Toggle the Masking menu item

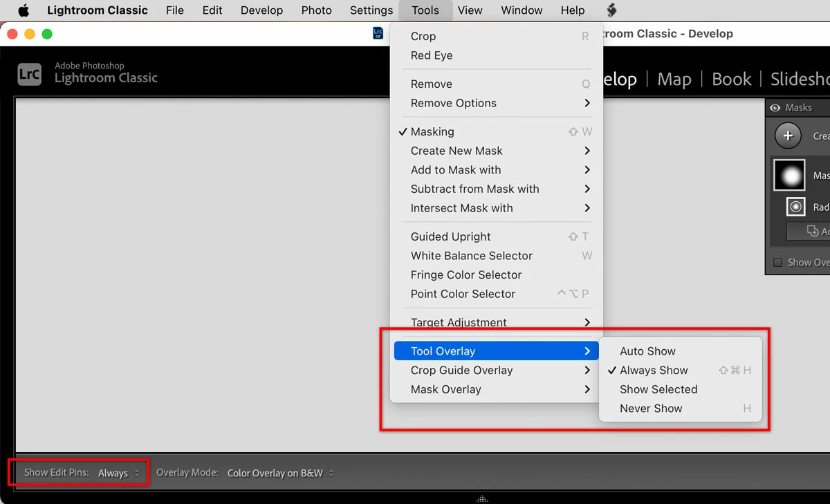coord(497,131)
